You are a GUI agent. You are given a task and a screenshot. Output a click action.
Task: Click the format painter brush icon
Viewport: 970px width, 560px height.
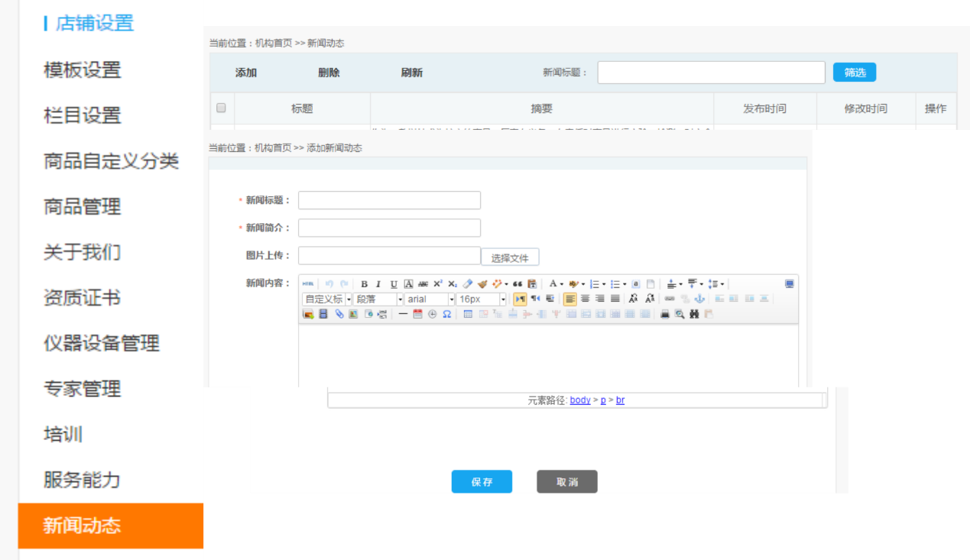click(482, 283)
